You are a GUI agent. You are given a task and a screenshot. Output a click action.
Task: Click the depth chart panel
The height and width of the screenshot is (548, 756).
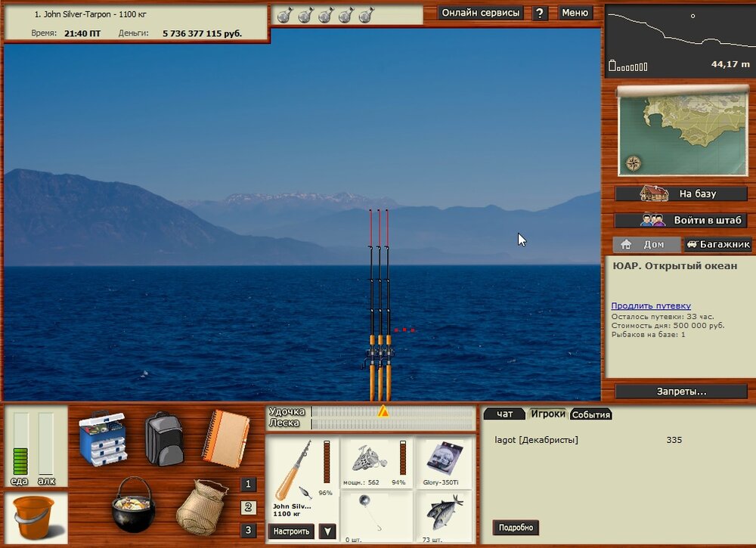click(x=680, y=41)
